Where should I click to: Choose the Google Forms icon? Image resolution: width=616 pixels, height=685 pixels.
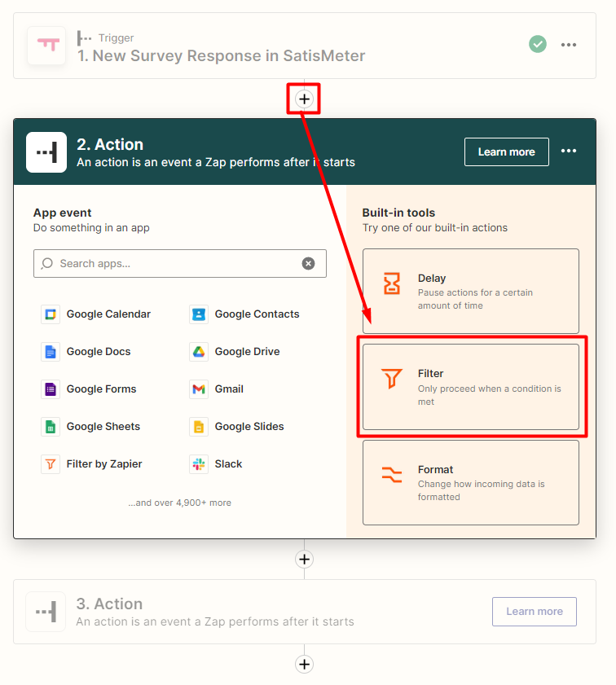(51, 389)
